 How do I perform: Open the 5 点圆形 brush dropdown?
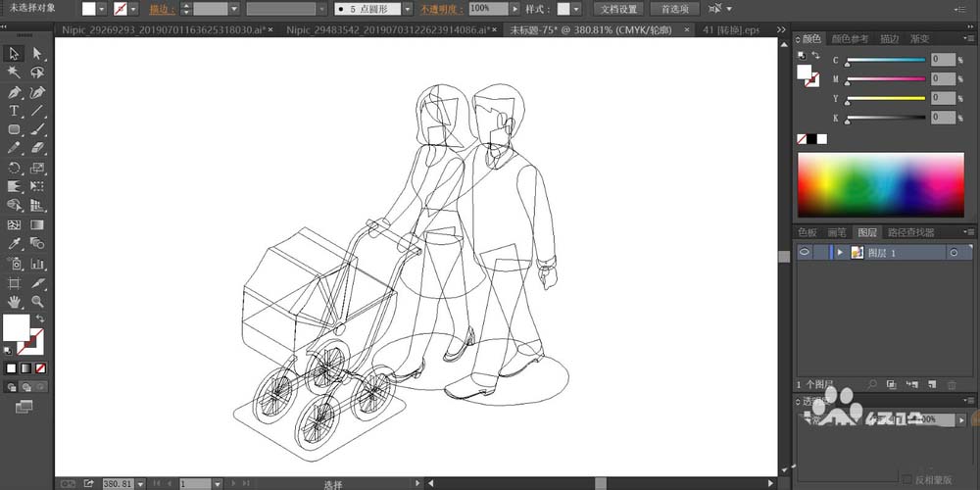408,10
